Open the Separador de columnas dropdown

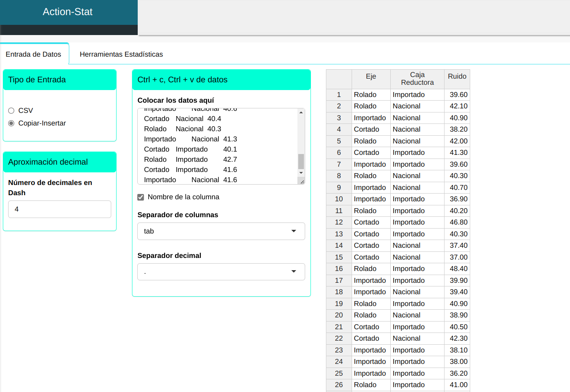221,231
